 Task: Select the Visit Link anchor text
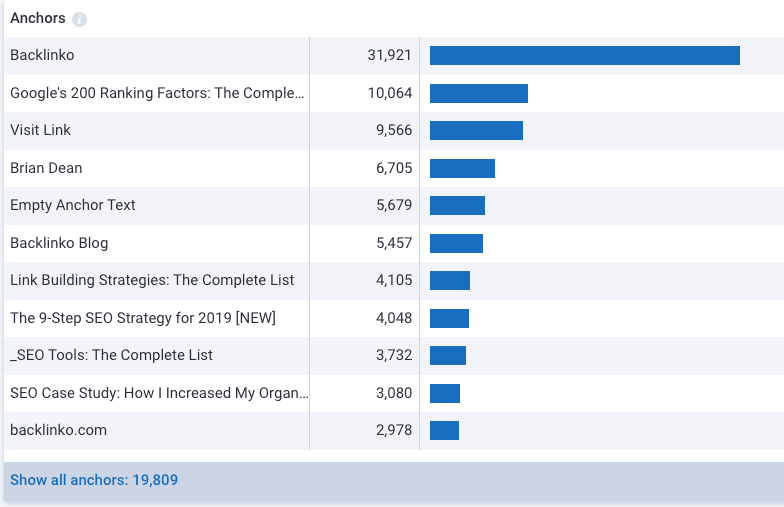tap(40, 130)
